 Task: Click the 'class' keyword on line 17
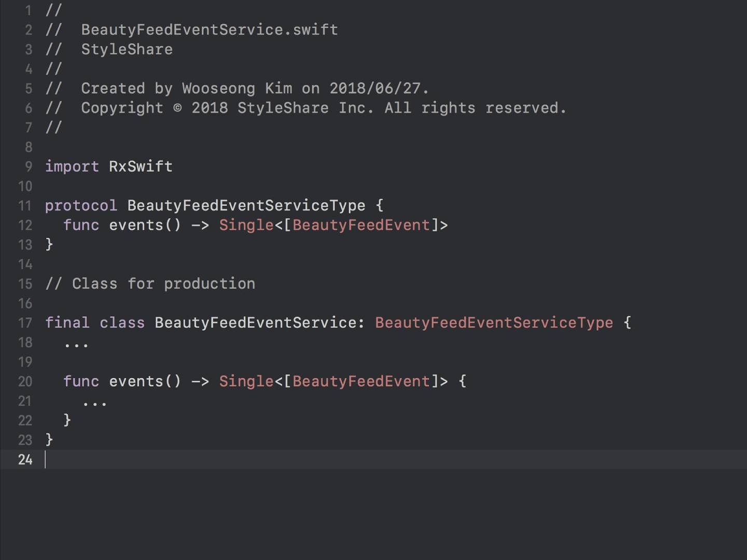122,323
